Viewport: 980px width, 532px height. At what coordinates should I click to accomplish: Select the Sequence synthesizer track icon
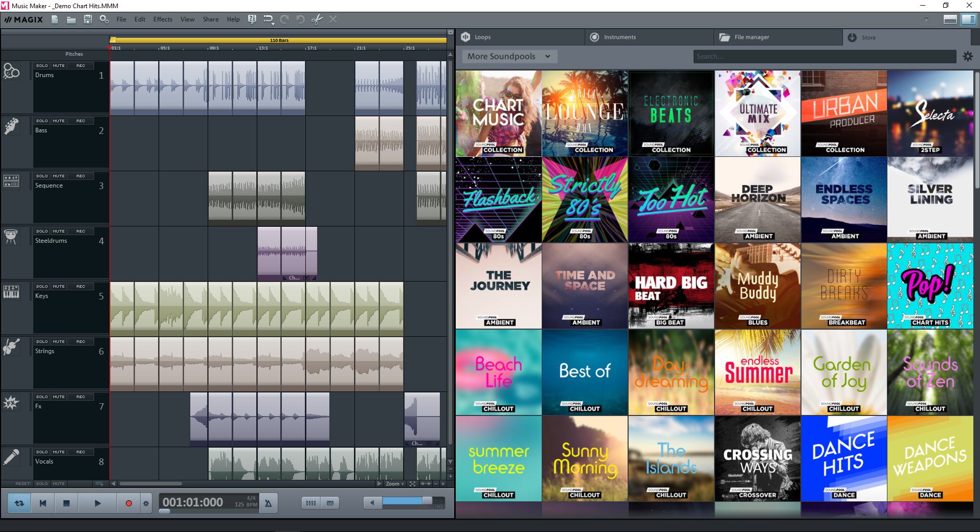tap(11, 181)
